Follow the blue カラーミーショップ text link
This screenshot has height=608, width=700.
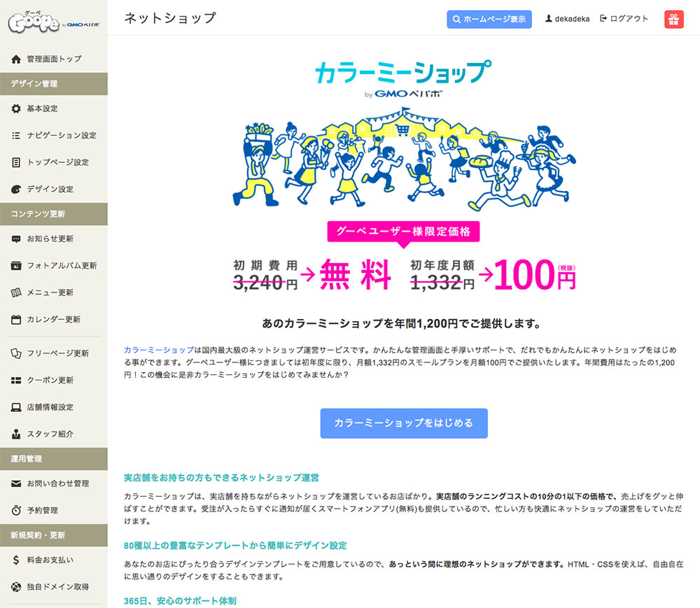[159, 350]
